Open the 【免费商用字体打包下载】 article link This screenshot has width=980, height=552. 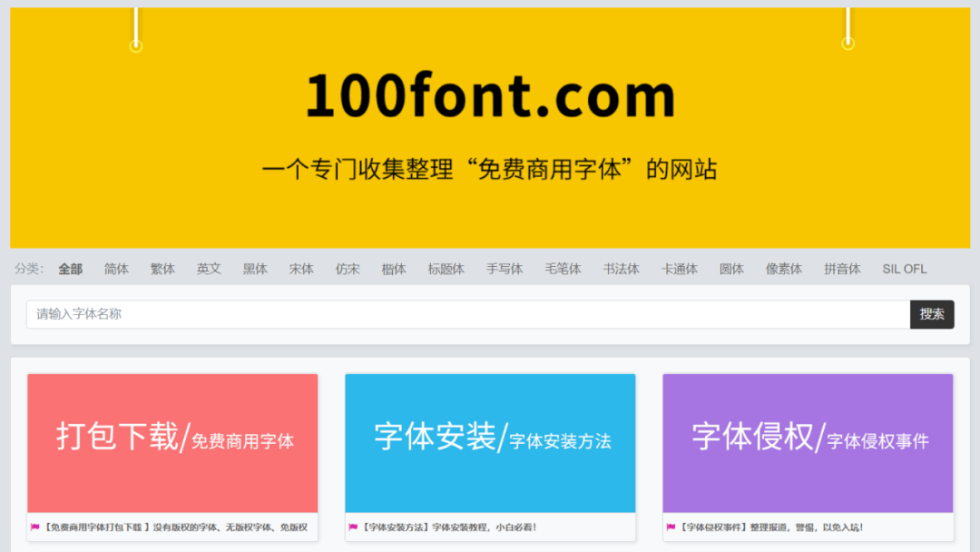pyautogui.click(x=176, y=527)
